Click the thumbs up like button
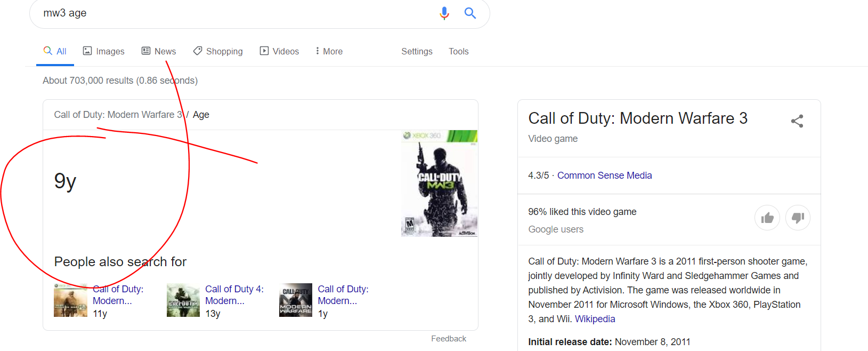This screenshot has width=868, height=351. (767, 218)
